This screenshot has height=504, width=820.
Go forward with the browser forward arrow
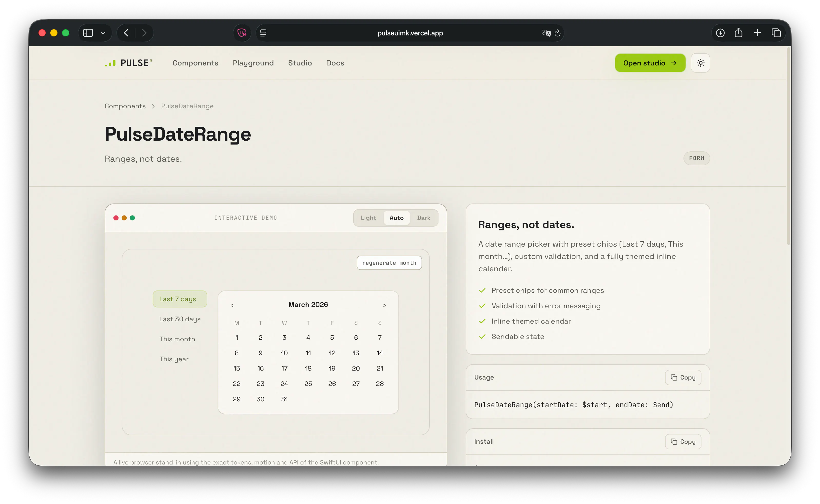point(144,33)
